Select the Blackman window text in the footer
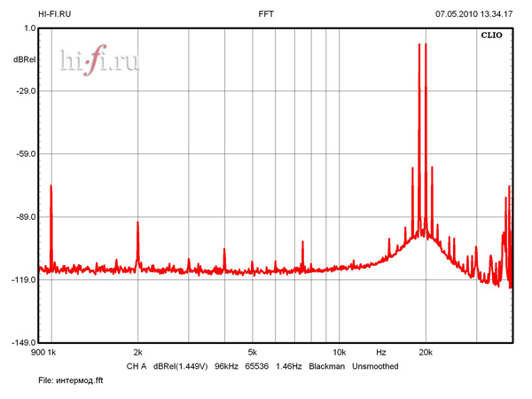The image size is (532, 399). point(326,366)
